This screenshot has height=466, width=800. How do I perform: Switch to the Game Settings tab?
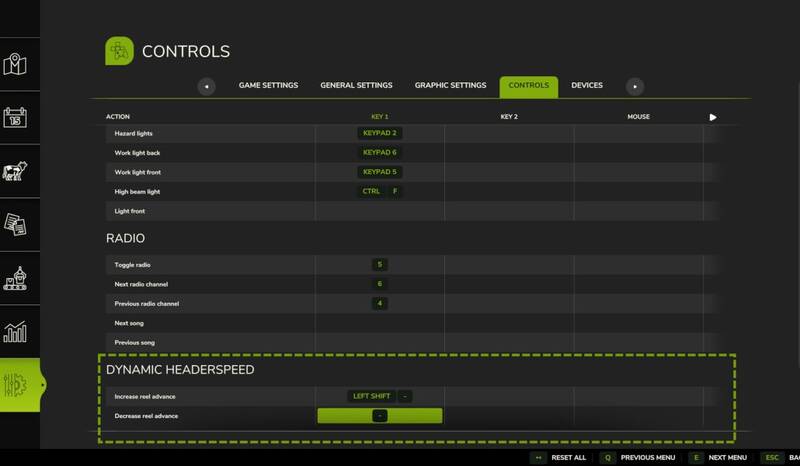268,86
